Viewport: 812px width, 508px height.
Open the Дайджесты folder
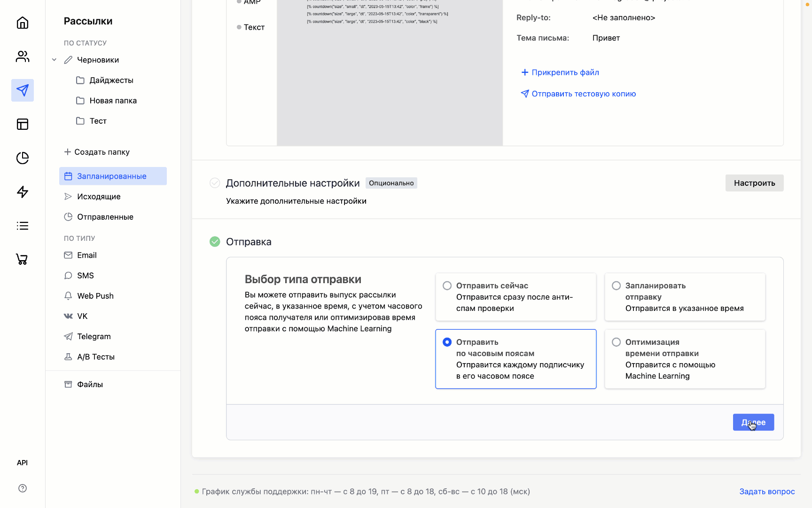coord(111,80)
